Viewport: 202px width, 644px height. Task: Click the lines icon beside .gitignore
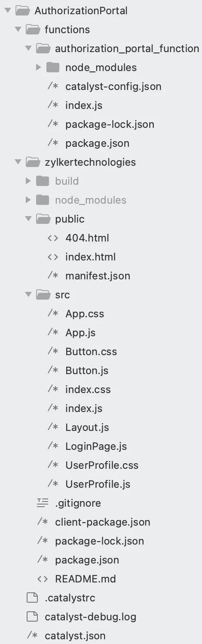(x=42, y=503)
